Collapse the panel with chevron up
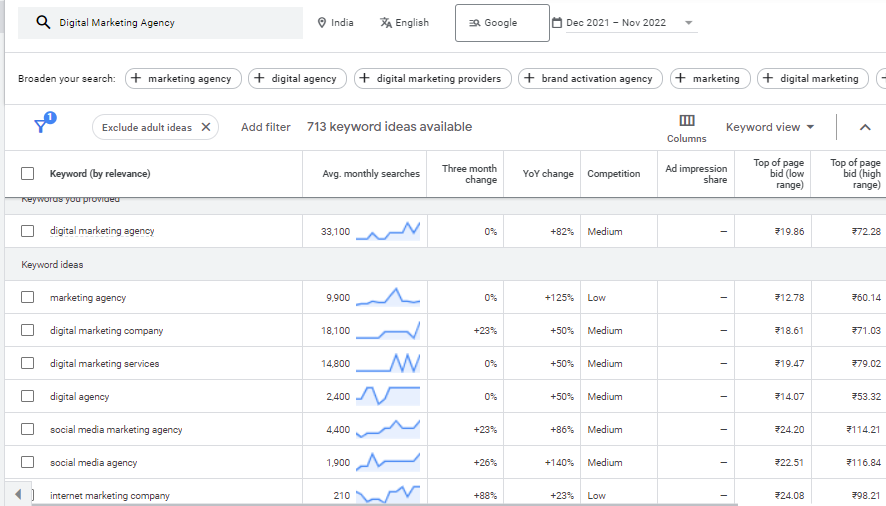Viewport: 886px width, 506px height. point(865,127)
